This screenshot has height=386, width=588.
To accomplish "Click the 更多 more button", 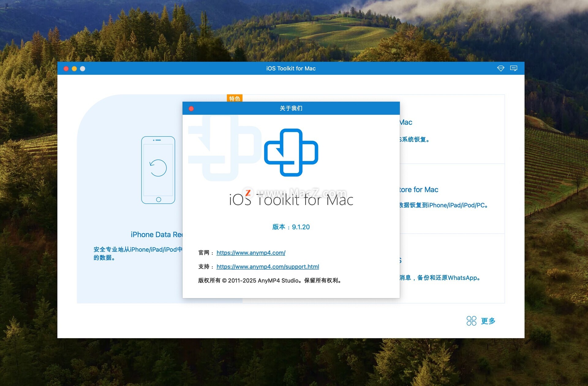I will [x=488, y=321].
